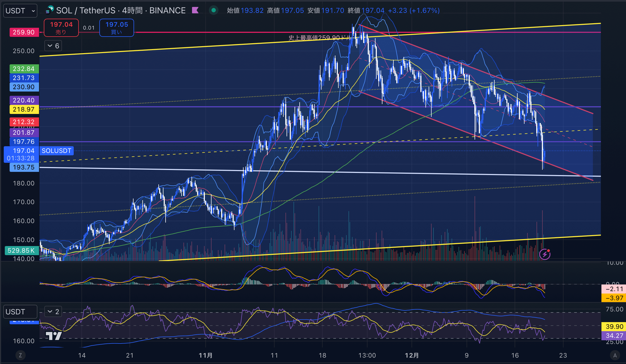Collapse the 2 indicators legend in RSI pane
626x364 pixels.
pos(53,311)
